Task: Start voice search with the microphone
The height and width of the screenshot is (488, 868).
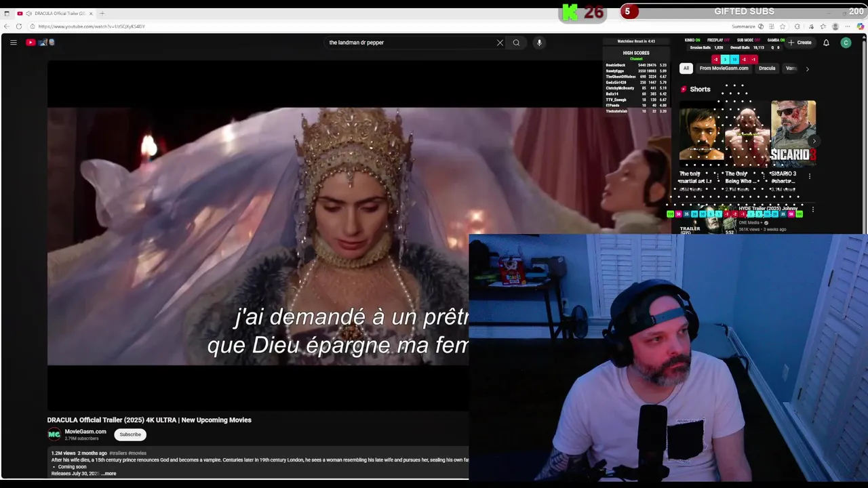Action: pos(539,43)
